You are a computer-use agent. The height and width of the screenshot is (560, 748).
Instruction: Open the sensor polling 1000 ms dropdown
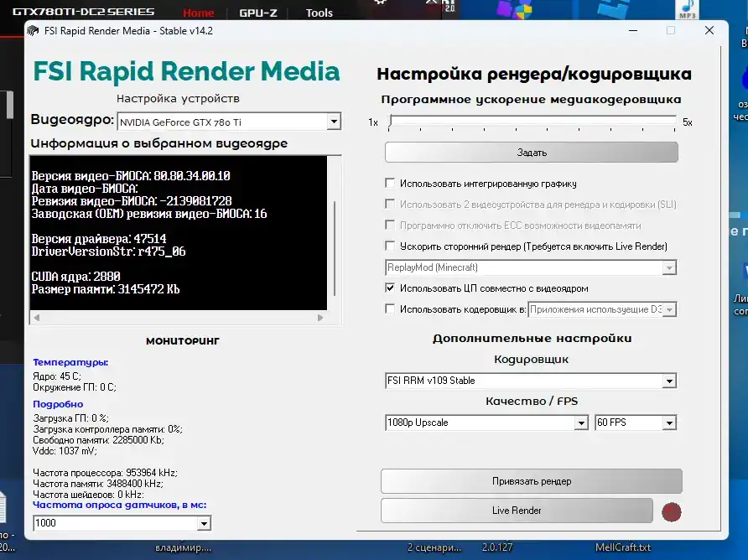[x=204, y=523]
